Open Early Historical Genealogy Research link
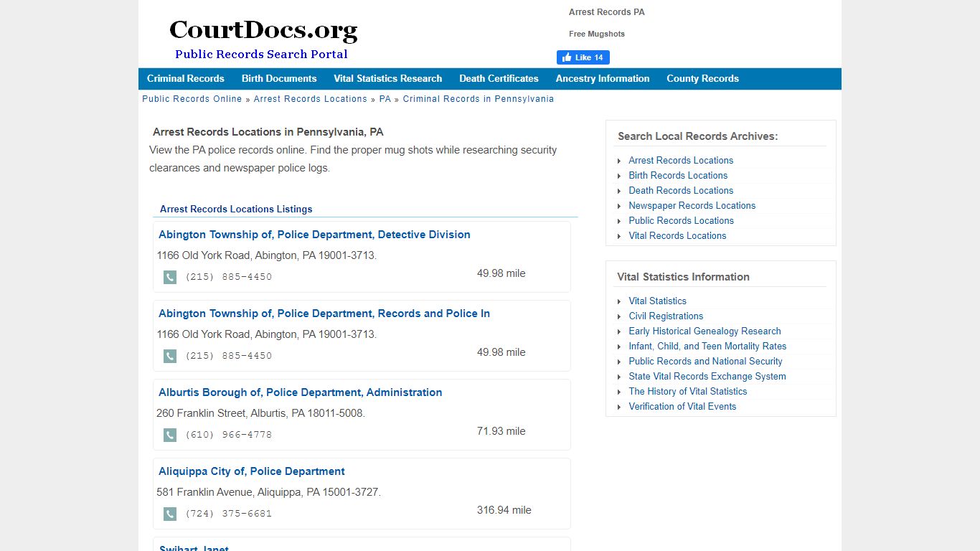 click(705, 331)
